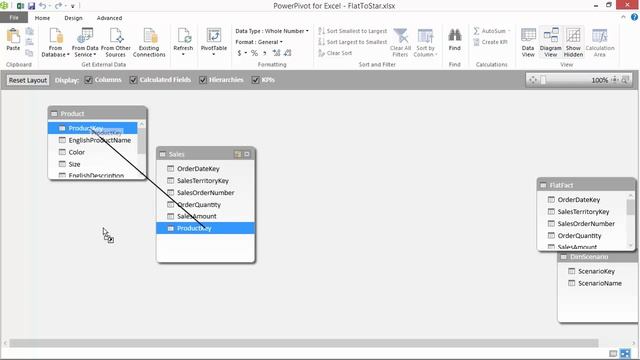
Task: Open the Design tab
Action: click(73, 18)
